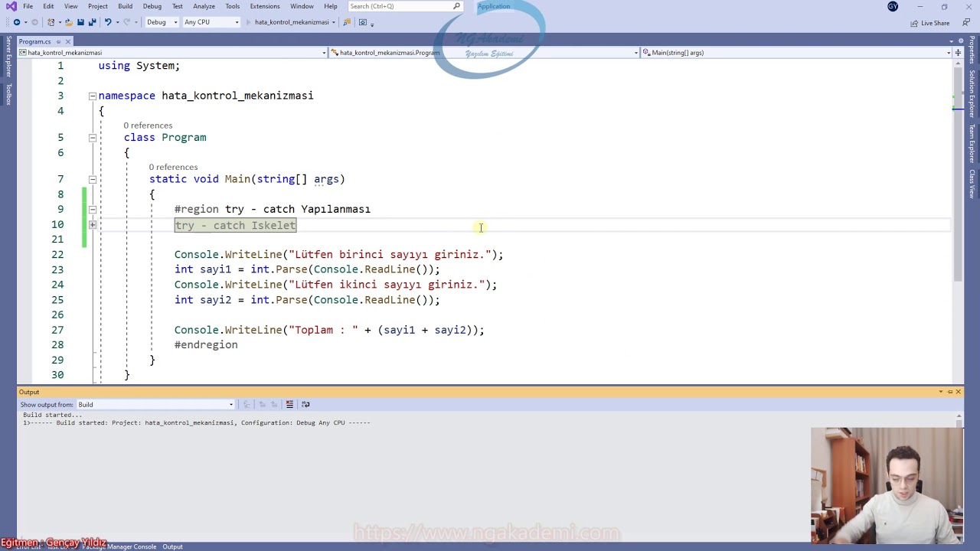Screen dimensions: 980x551
Task: Open the 'Show output from' Build dropdown
Action: [155, 404]
